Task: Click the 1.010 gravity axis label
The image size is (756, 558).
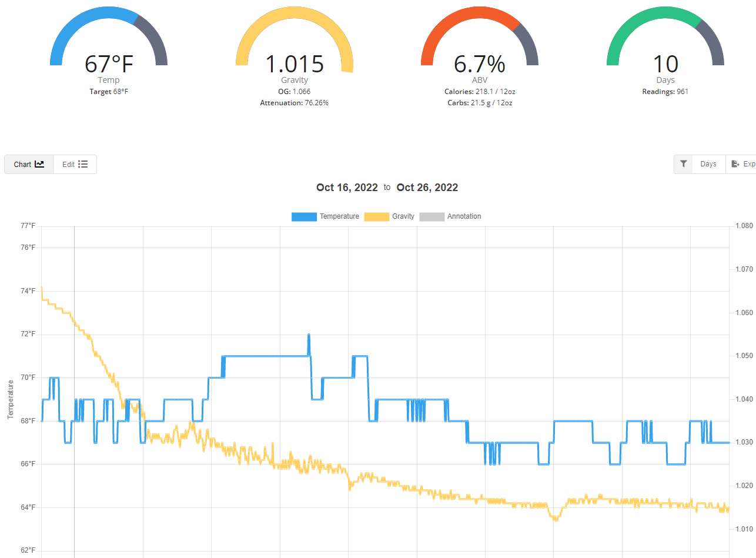Action: [x=744, y=529]
